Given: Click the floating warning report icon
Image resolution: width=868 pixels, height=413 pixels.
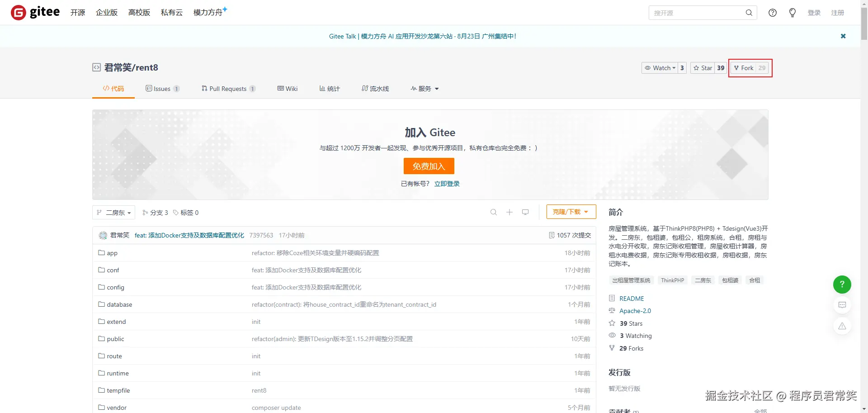Looking at the screenshot, I should tap(842, 326).
